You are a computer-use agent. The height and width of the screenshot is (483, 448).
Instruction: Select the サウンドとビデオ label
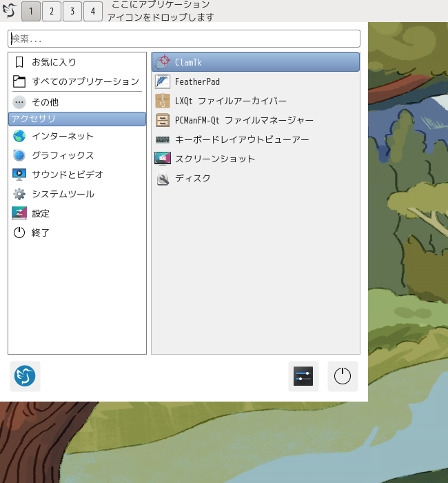tap(68, 175)
